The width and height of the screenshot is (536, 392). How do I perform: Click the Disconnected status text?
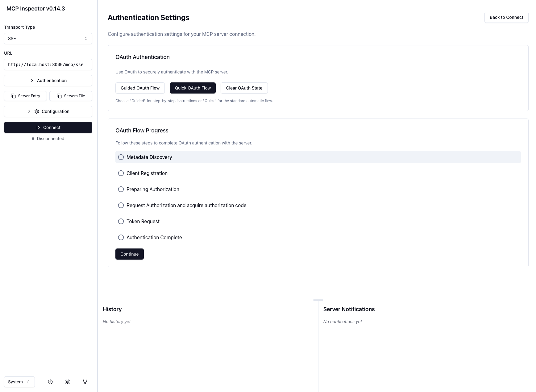click(x=51, y=139)
